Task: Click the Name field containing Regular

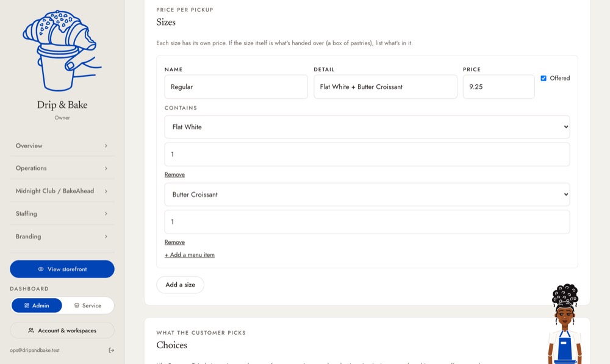Action: pyautogui.click(x=236, y=87)
